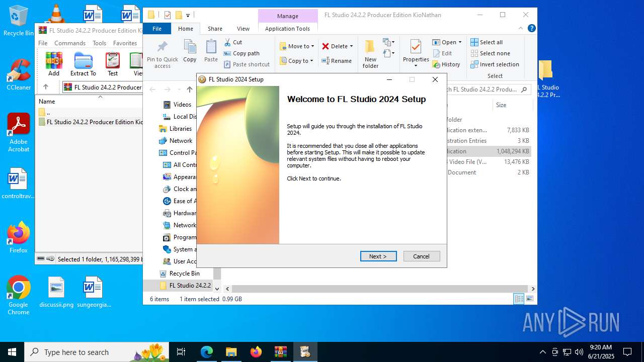Open Firefox desktop shortcut

click(x=19, y=237)
